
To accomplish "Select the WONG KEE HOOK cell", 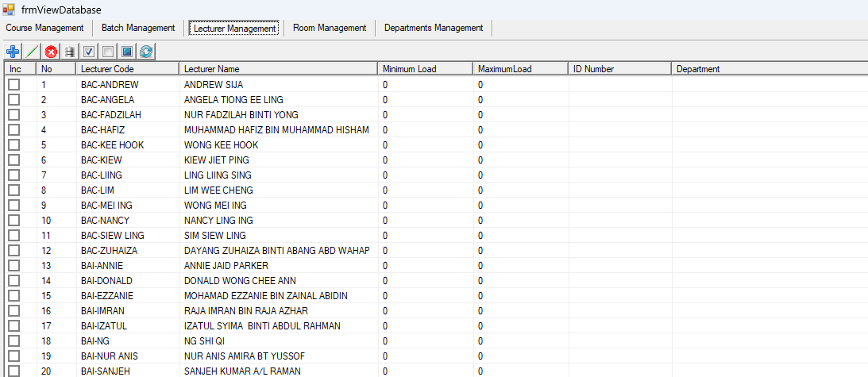I will 279,145.
